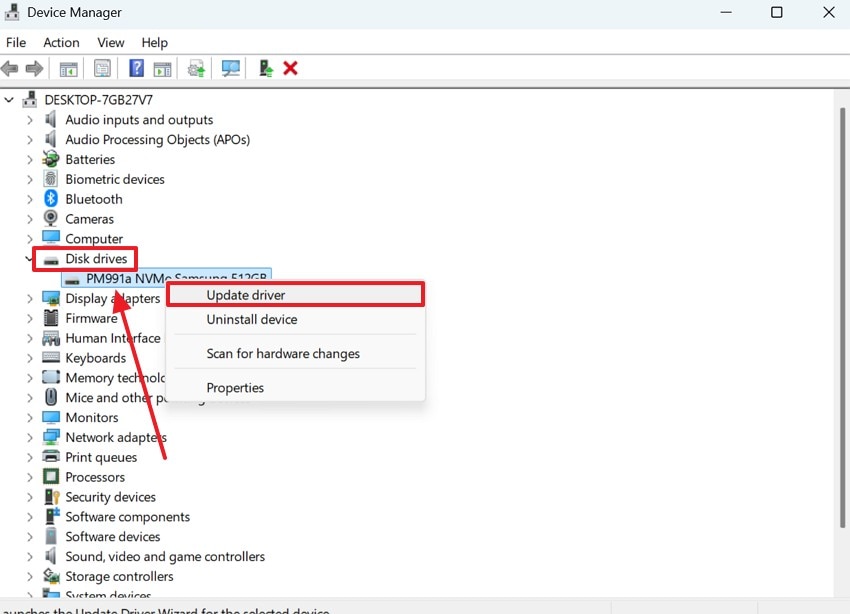Choose Scan for hardware changes context entry
Viewport: 850px width, 614px height.
click(295, 353)
